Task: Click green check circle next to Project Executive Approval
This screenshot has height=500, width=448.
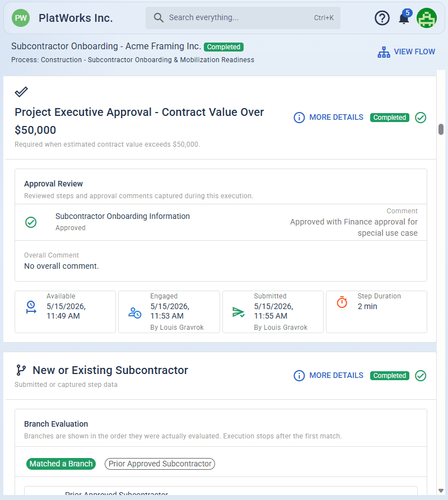Action: click(x=421, y=118)
